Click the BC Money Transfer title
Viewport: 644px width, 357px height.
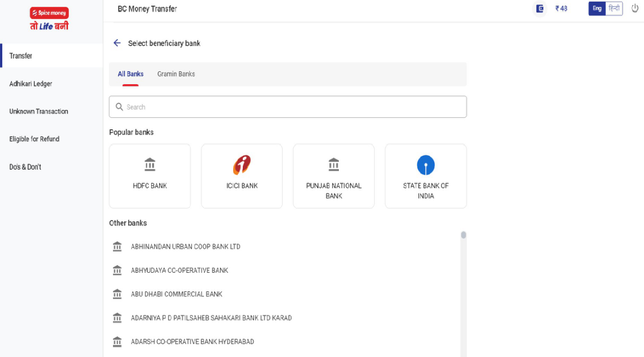click(147, 8)
